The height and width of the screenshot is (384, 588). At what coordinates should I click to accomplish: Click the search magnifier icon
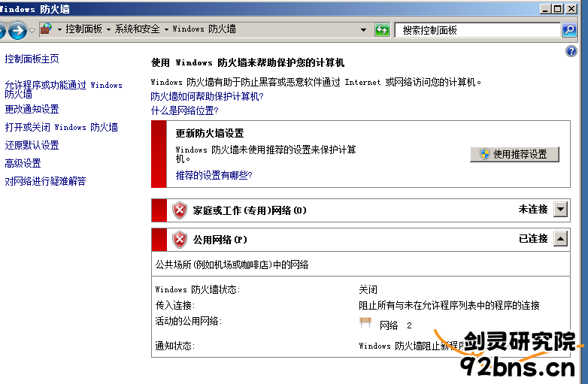[x=569, y=29]
